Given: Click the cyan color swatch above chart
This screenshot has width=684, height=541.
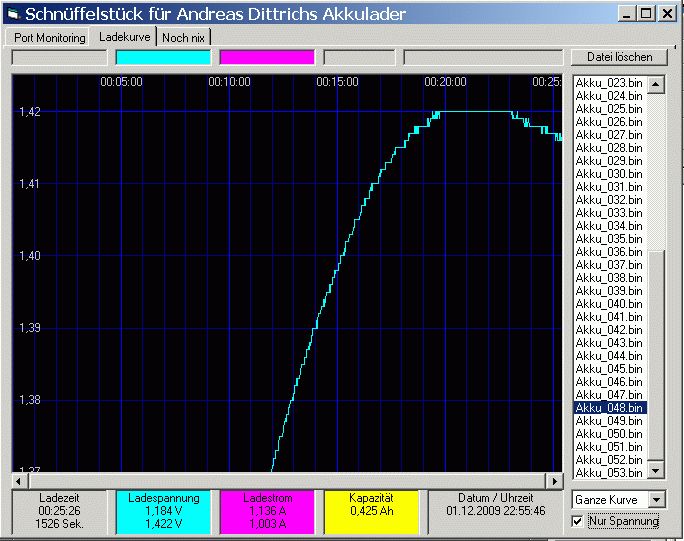Looking at the screenshot, I should tap(163, 57).
